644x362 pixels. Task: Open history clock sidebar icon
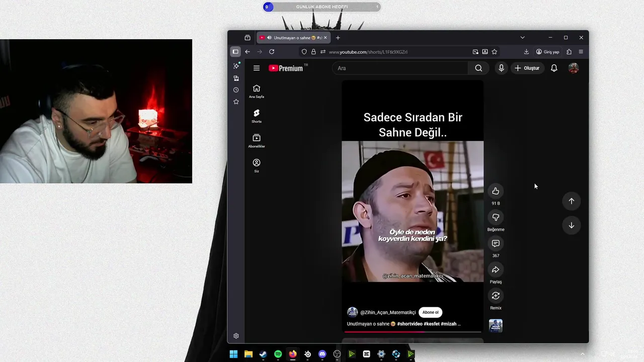pyautogui.click(x=236, y=90)
